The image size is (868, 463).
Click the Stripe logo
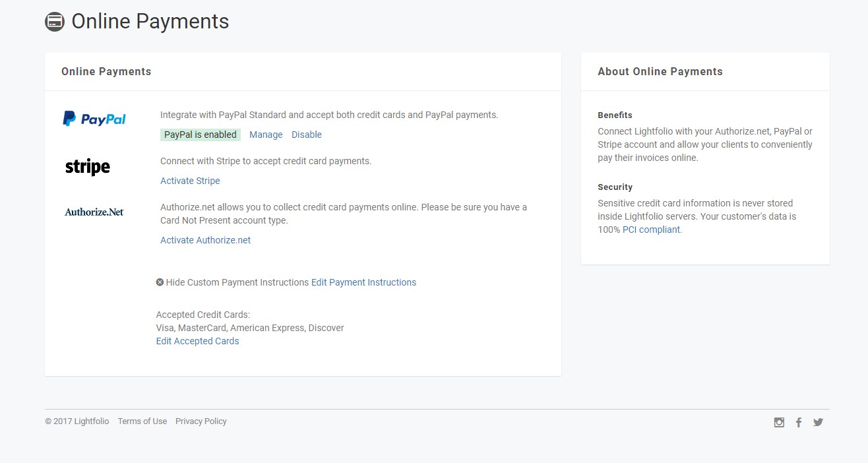coord(88,167)
